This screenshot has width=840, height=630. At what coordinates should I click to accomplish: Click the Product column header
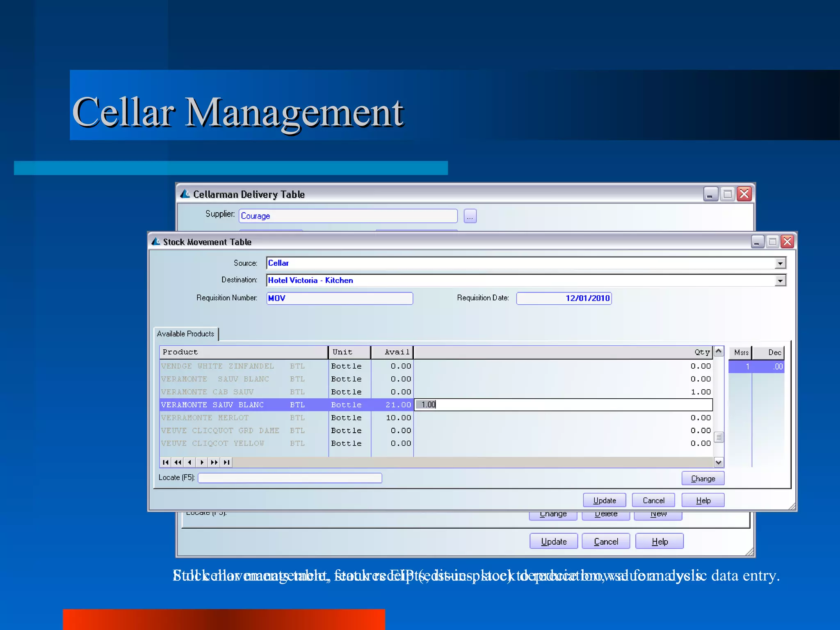(244, 352)
